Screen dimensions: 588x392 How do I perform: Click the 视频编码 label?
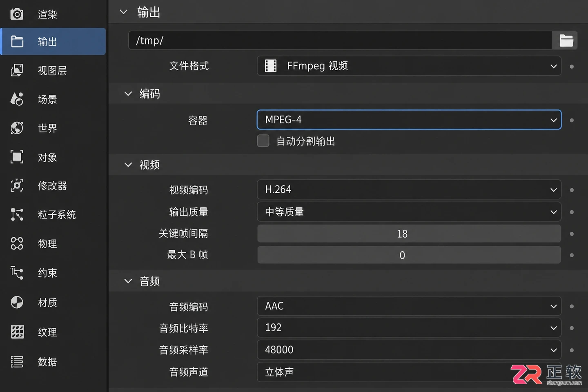189,190
